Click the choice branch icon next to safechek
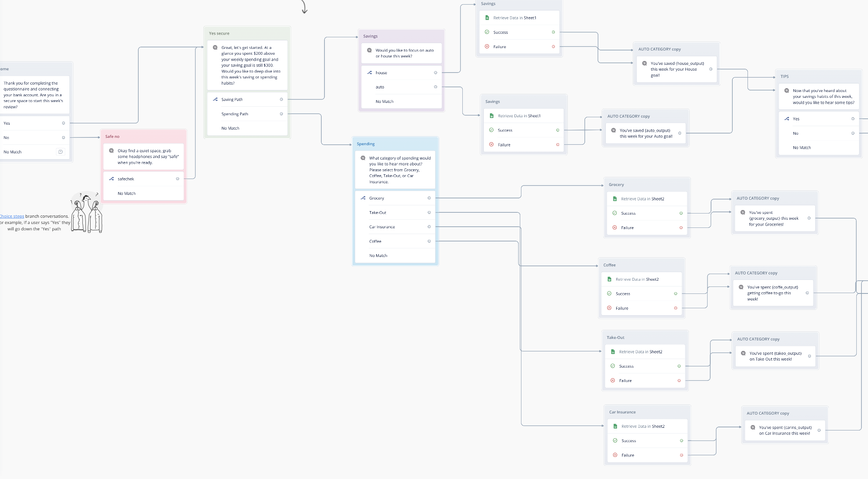The height and width of the screenshot is (479, 868). point(112,179)
